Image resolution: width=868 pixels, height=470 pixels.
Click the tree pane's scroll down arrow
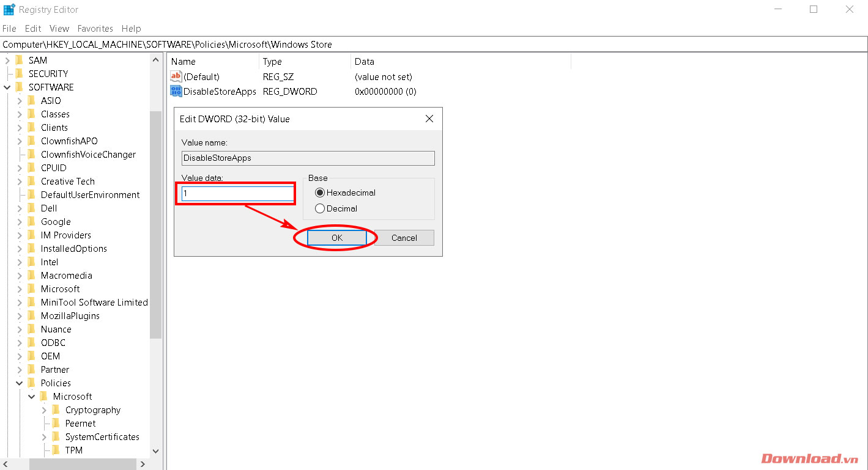coord(155,451)
